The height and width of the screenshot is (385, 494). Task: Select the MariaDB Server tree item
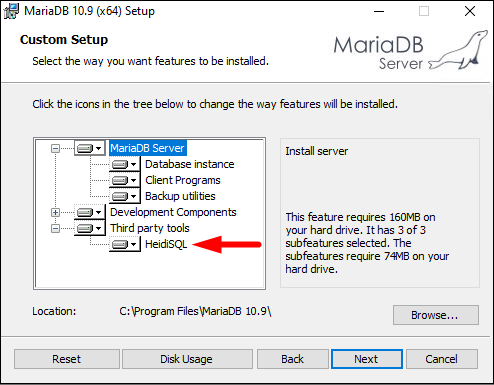(x=148, y=148)
